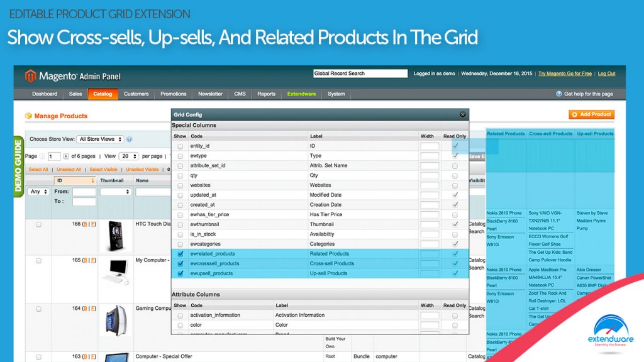Close the Grid Config dialog
The width and height of the screenshot is (644, 362).
[x=463, y=115]
